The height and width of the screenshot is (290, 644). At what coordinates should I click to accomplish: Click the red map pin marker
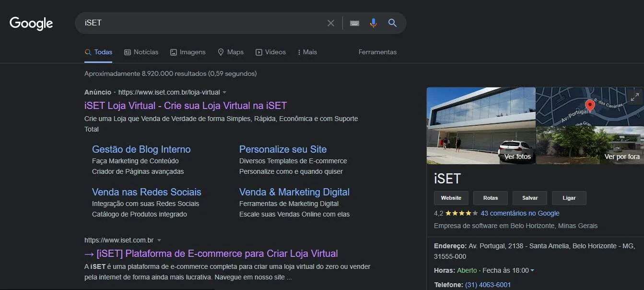tap(590, 106)
